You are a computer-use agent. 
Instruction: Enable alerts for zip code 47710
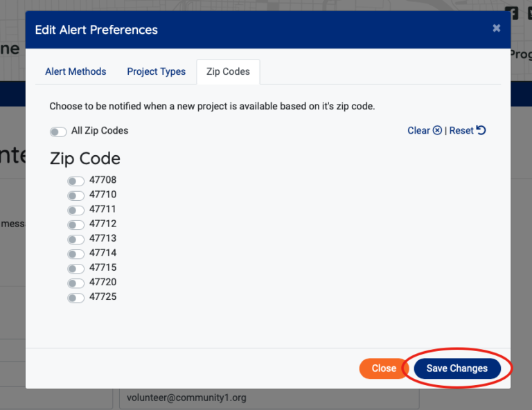76,195
